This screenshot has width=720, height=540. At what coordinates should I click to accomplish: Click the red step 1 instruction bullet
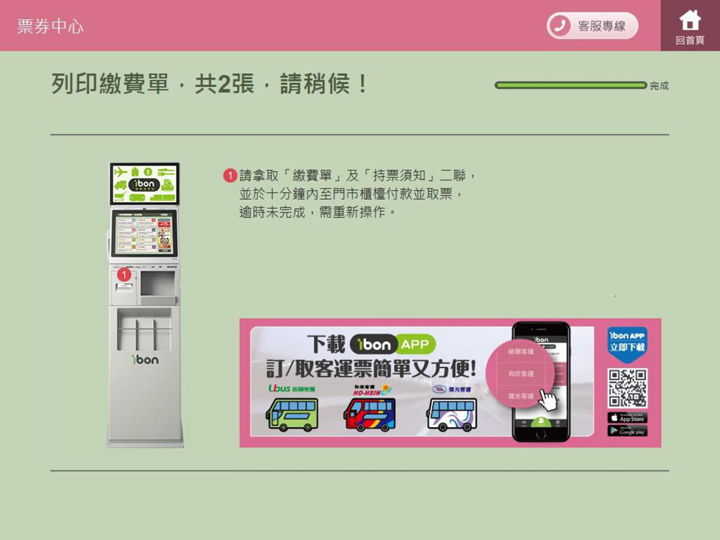click(x=230, y=175)
